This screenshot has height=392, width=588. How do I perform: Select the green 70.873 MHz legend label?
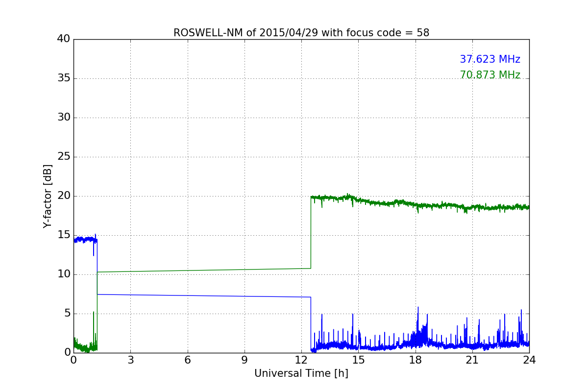click(x=490, y=75)
